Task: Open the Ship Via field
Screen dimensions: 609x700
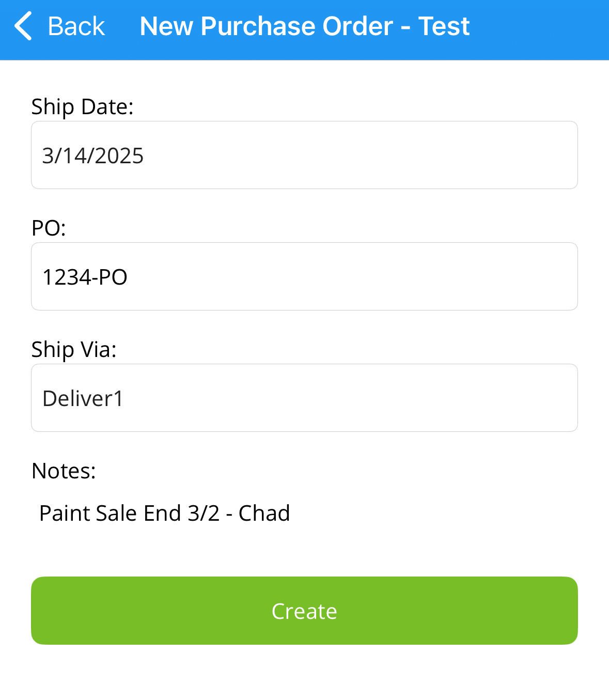Action: coord(304,398)
